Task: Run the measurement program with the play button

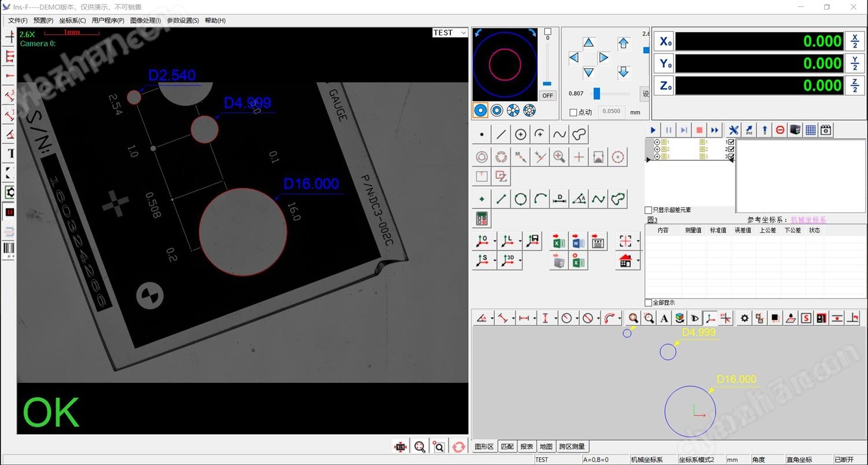Action: point(653,130)
